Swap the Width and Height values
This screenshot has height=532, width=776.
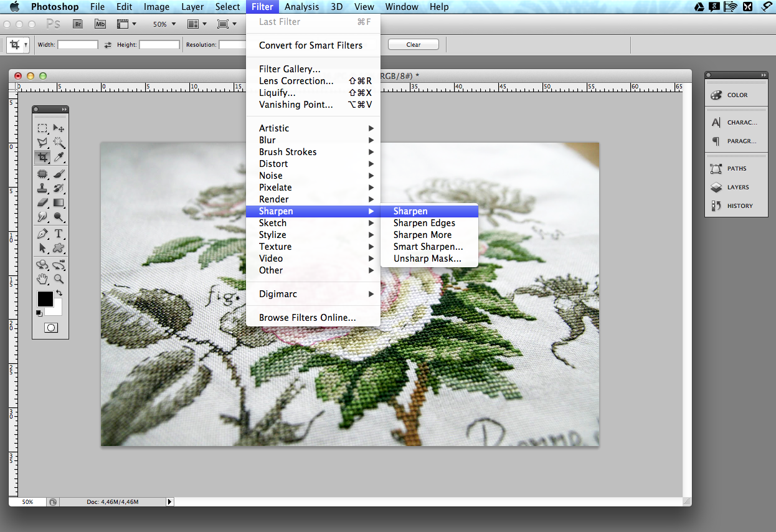(x=108, y=45)
